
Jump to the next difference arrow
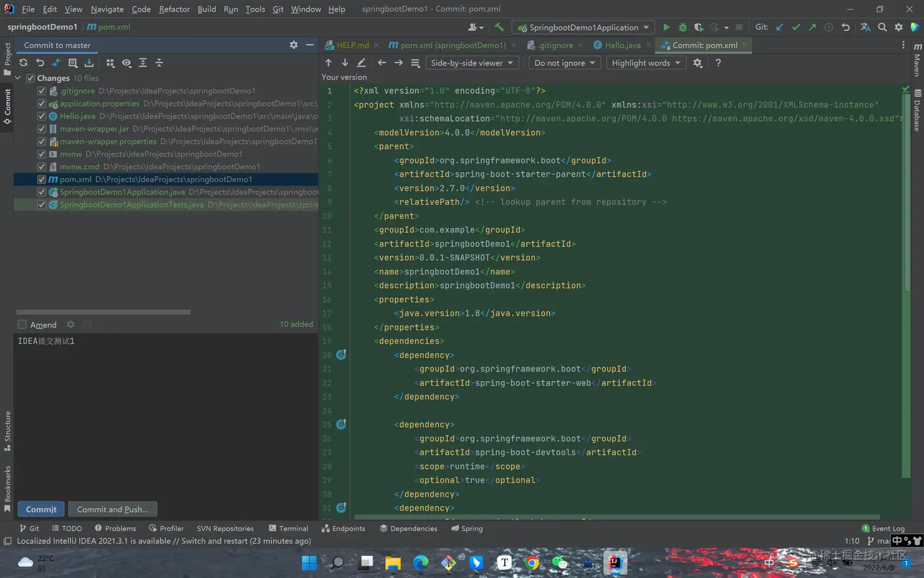pyautogui.click(x=345, y=63)
